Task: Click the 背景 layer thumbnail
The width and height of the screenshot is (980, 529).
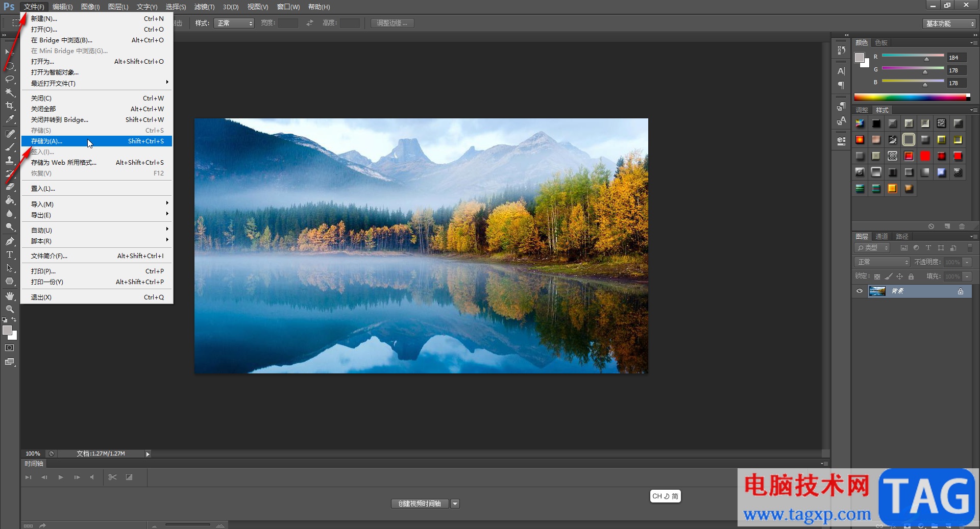Action: click(x=877, y=291)
